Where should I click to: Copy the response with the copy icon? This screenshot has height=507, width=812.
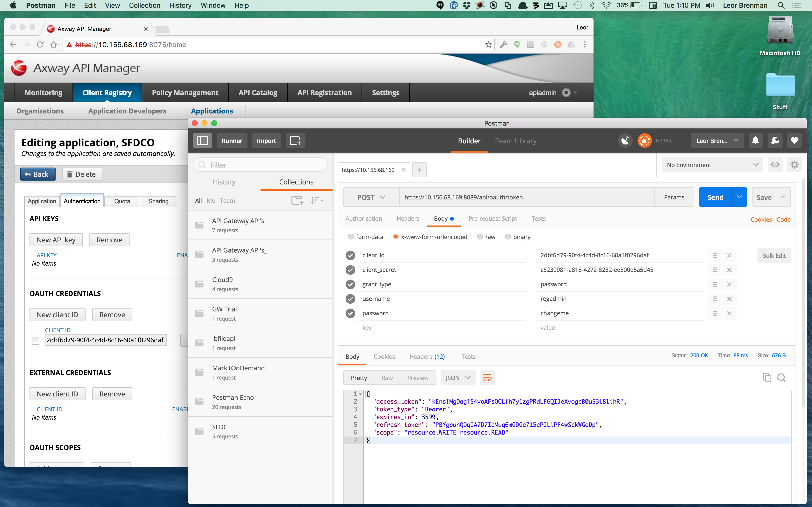(767, 378)
